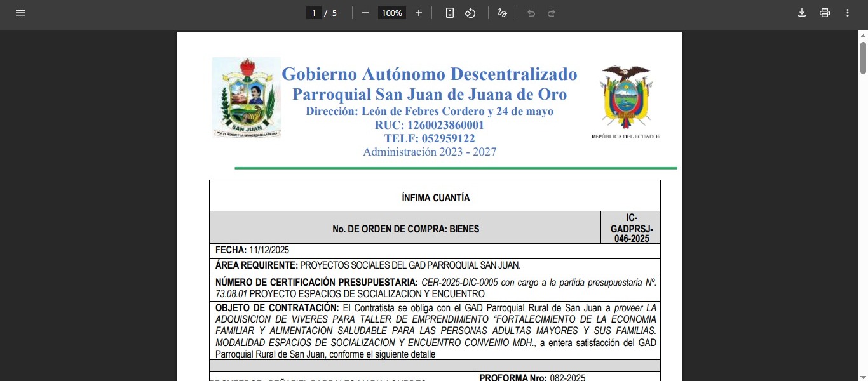This screenshot has height=381, width=868.
Task: Click the Gobierno Autónomo Descentralizado title
Action: [429, 74]
